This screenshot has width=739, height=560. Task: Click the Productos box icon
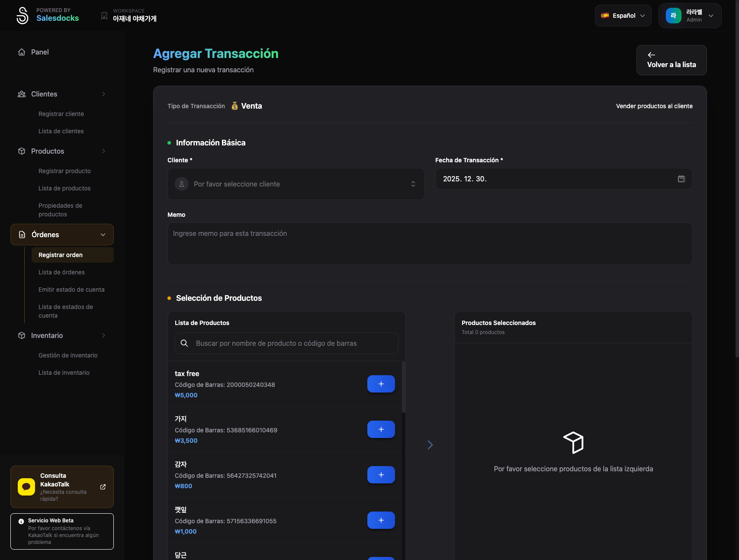[x=22, y=151]
